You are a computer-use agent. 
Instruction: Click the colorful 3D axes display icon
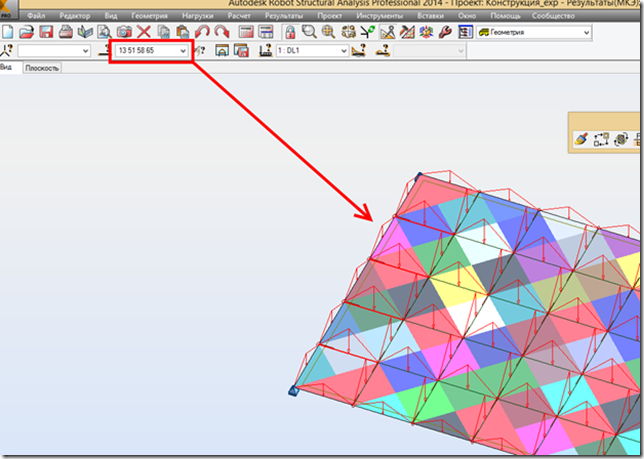tap(426, 32)
